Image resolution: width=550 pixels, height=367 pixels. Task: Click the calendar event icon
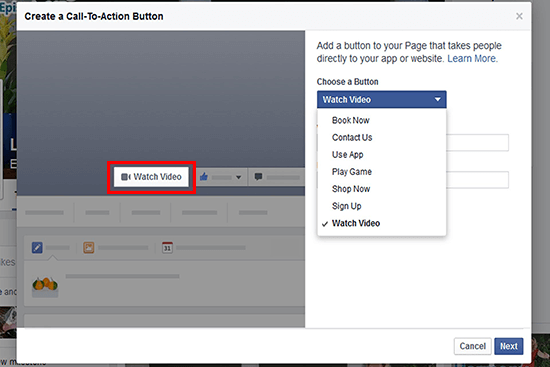pyautogui.click(x=167, y=248)
